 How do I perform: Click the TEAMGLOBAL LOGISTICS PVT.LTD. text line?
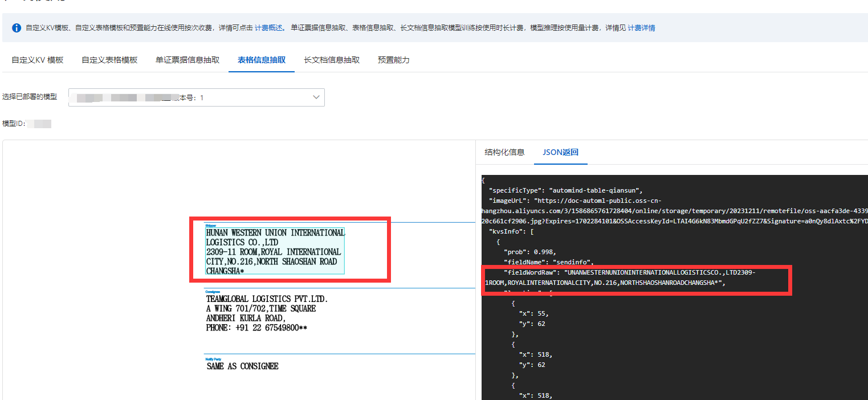267,299
